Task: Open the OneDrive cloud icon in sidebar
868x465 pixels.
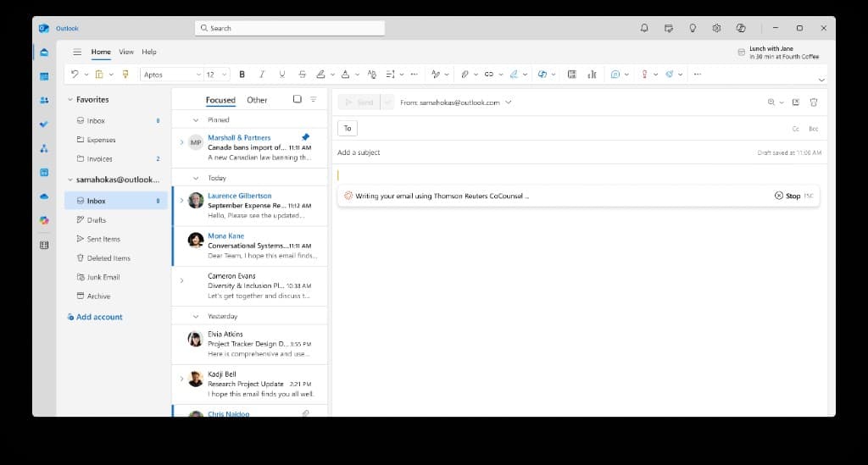Action: [44, 197]
